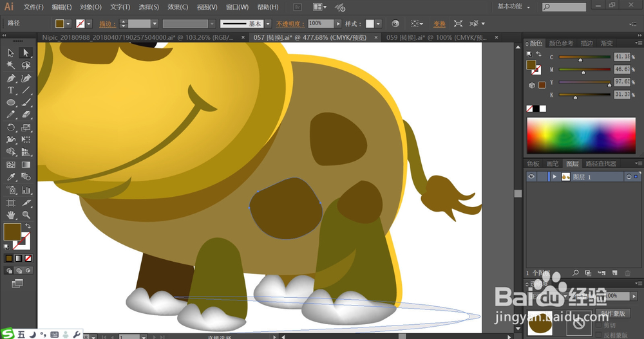Select the Zoom tool
This screenshot has height=339, width=644.
tap(26, 215)
